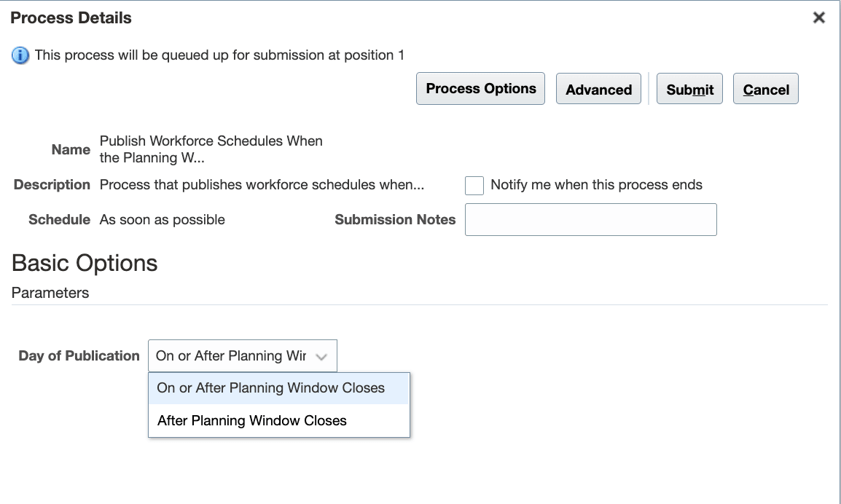The width and height of the screenshot is (841, 504).
Task: Cancel the process submission
Action: tap(765, 89)
